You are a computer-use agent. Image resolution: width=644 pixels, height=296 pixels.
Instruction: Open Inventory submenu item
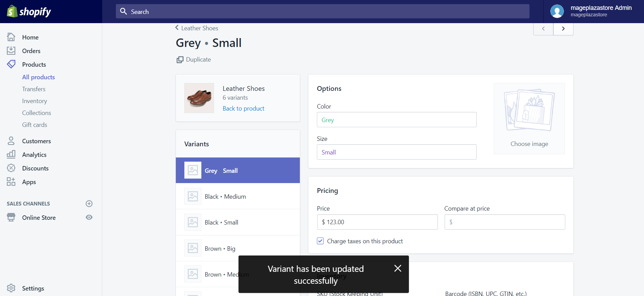[x=34, y=101]
